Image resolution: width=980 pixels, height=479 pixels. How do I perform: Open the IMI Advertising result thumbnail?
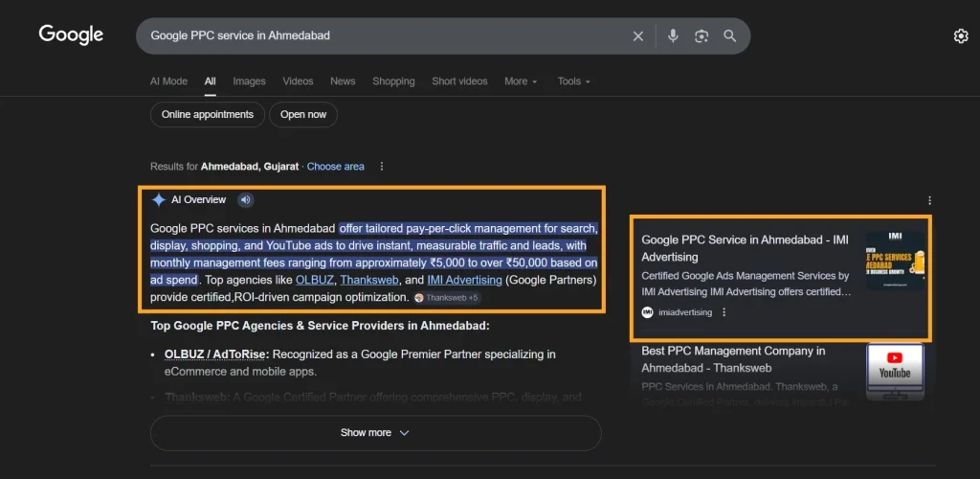click(x=895, y=261)
